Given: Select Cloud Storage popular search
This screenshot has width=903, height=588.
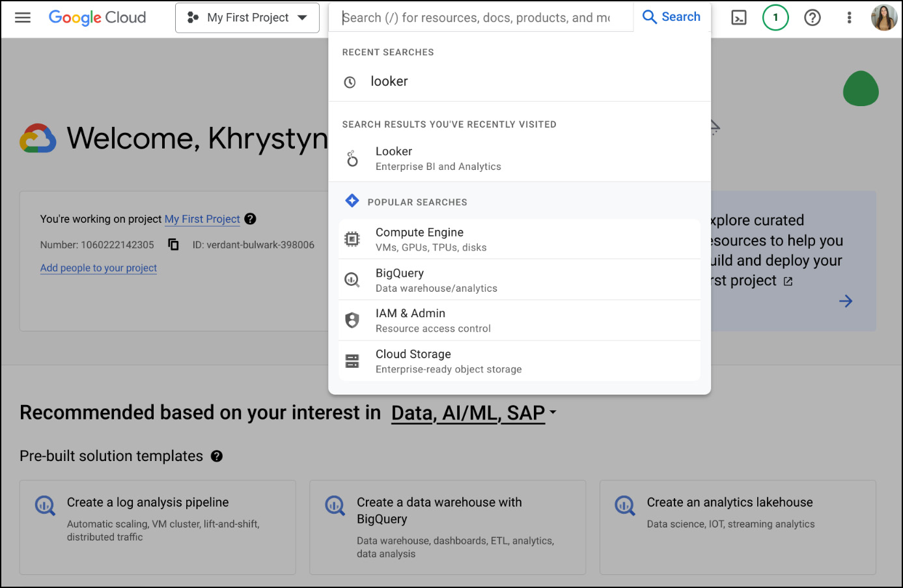Looking at the screenshot, I should click(520, 361).
